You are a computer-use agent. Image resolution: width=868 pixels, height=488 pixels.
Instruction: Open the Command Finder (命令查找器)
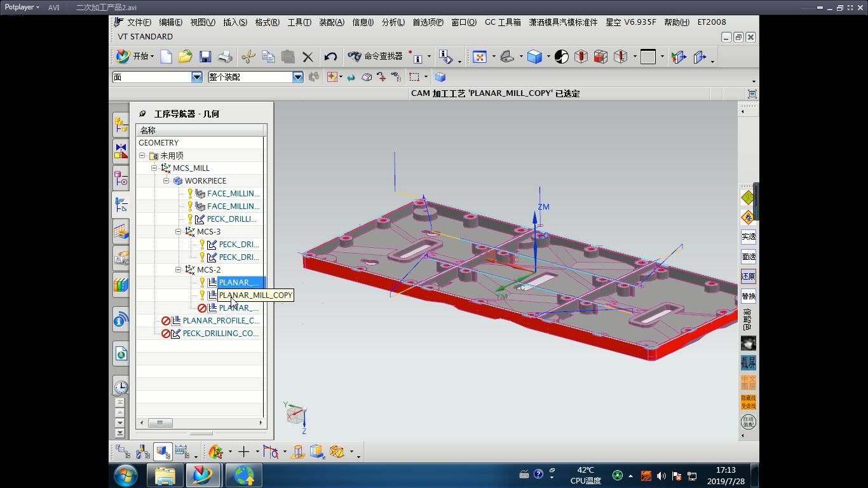click(376, 57)
